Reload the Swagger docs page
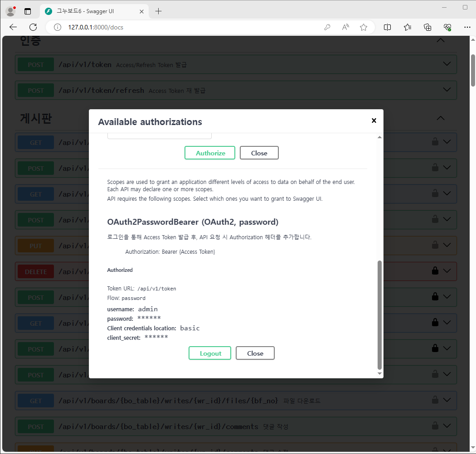This screenshot has height=454, width=476. tap(33, 27)
